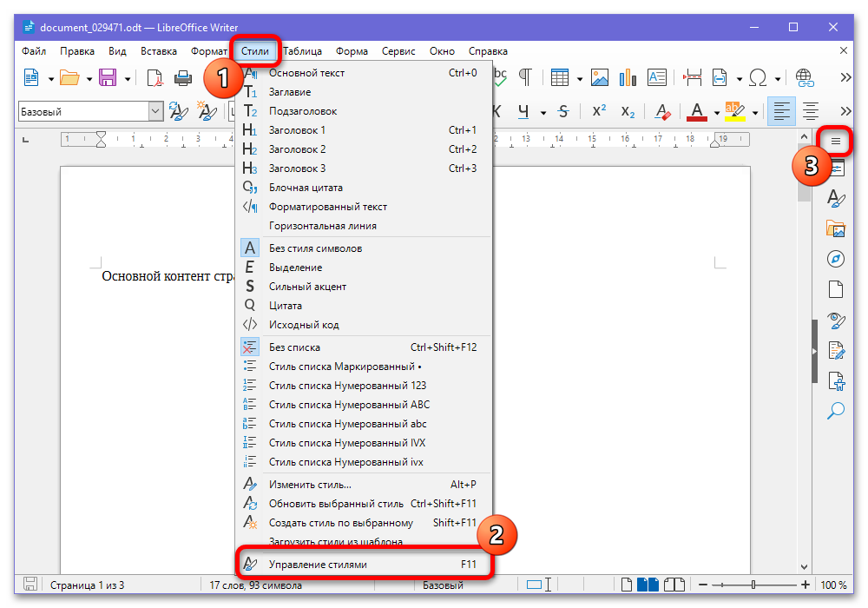Apply the red font color swatch
The image size is (868, 608).
[x=697, y=111]
